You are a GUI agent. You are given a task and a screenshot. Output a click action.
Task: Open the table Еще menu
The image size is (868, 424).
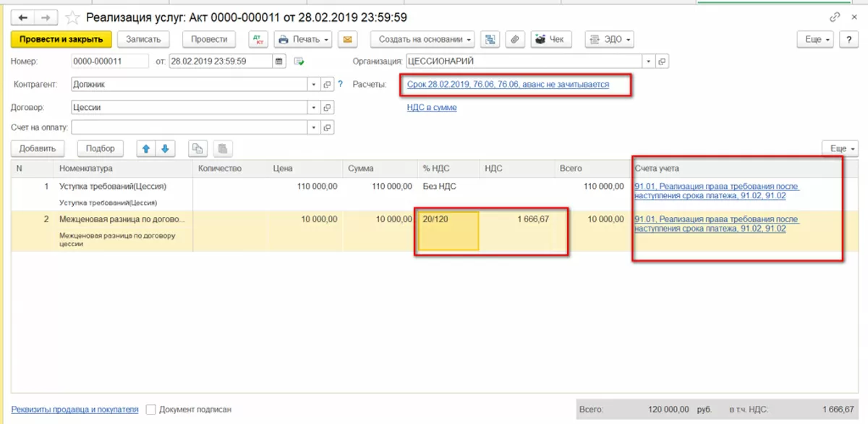841,148
